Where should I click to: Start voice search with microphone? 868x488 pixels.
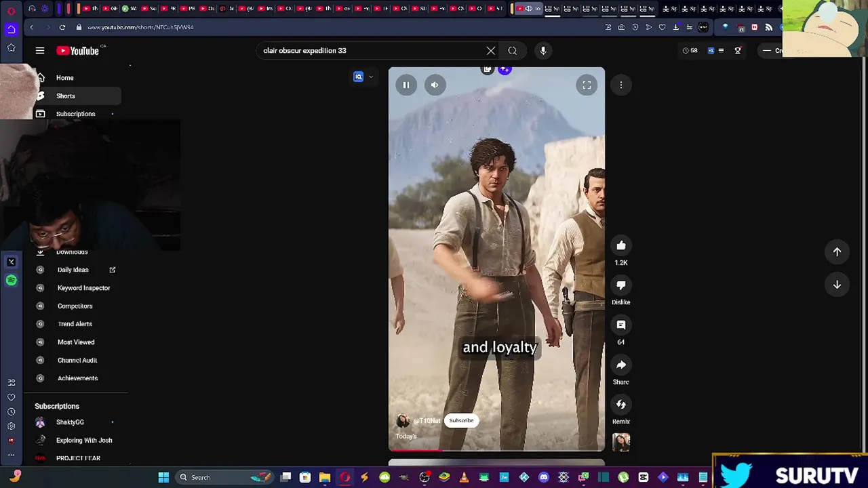click(543, 50)
